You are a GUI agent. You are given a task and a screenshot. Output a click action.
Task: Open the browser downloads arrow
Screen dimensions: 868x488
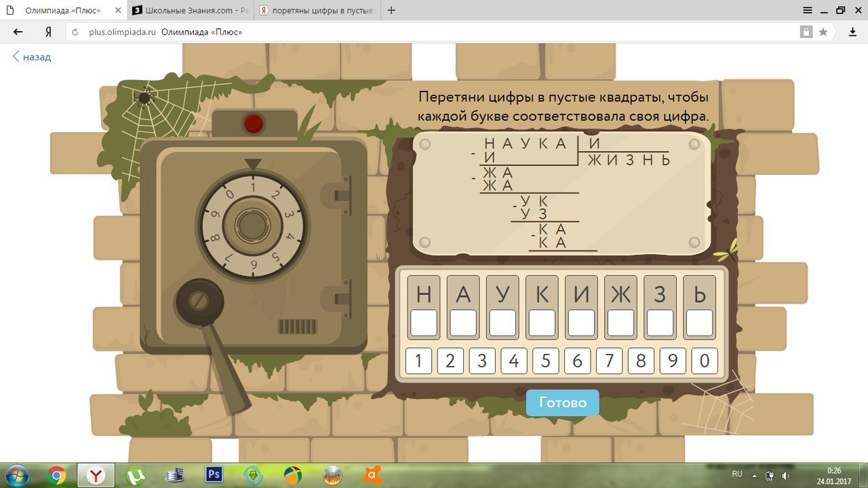coord(853,32)
